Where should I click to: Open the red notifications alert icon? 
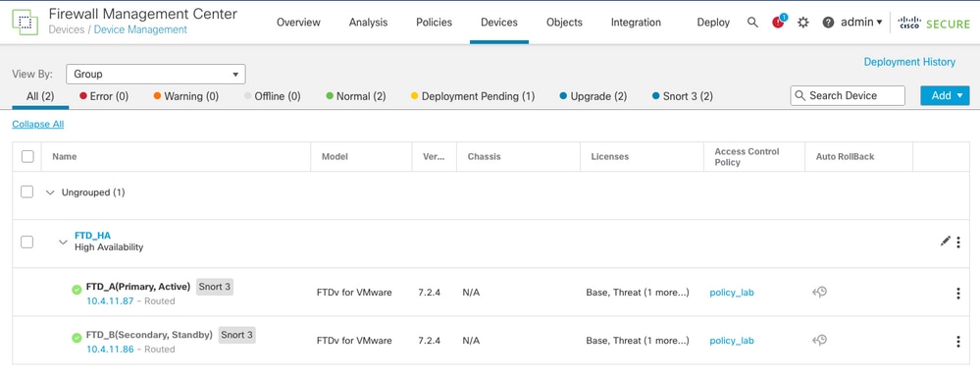tap(778, 22)
